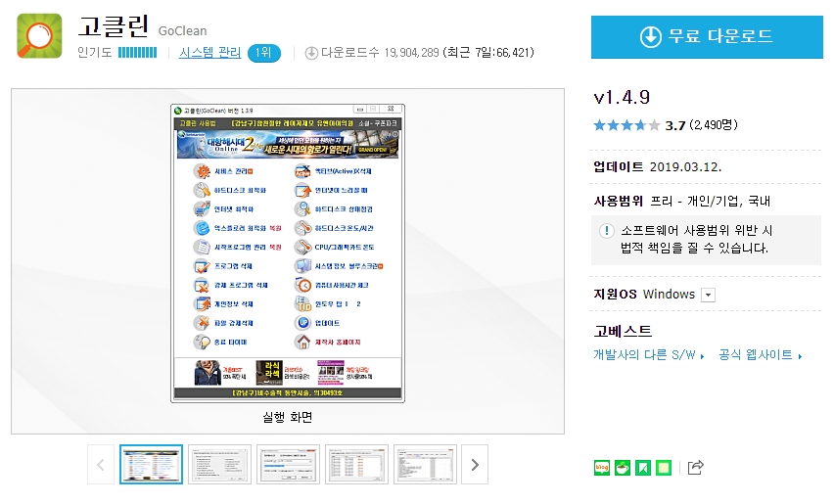The height and width of the screenshot is (504, 834).
Task: Click the star rating display
Action: click(626, 125)
